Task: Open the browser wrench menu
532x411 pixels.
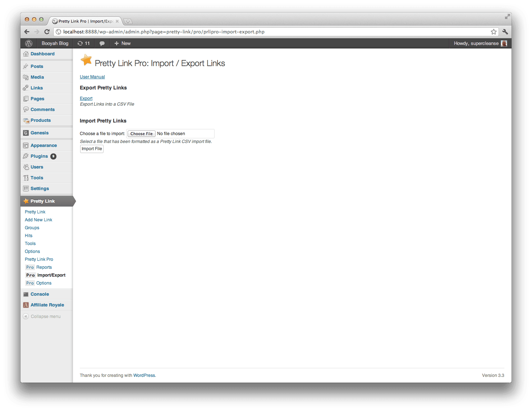Action: (x=505, y=32)
